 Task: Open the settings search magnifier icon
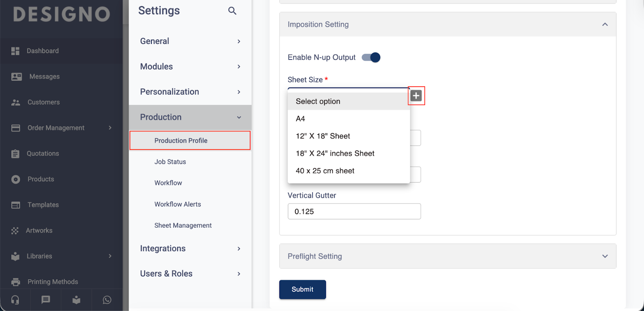pyautogui.click(x=232, y=11)
